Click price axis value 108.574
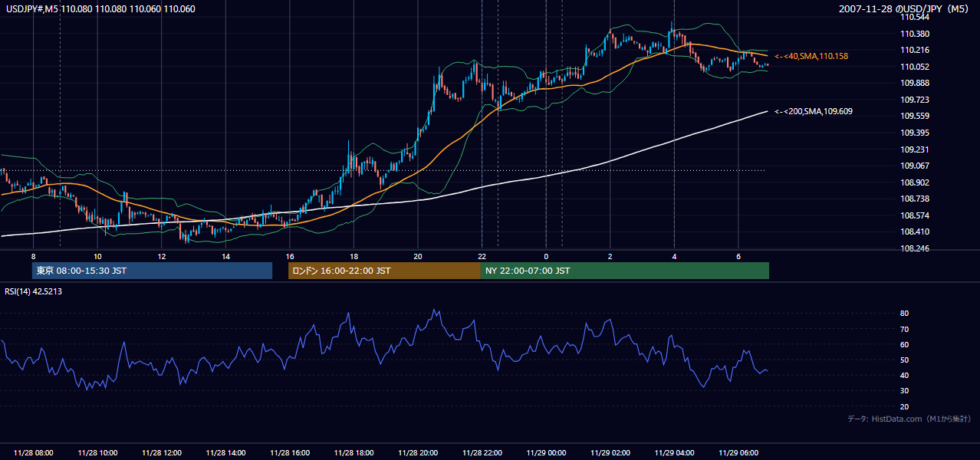 [x=916, y=215]
